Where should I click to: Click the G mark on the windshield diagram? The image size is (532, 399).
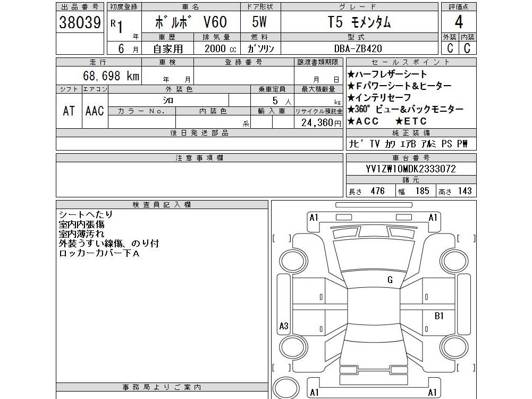(x=390, y=280)
